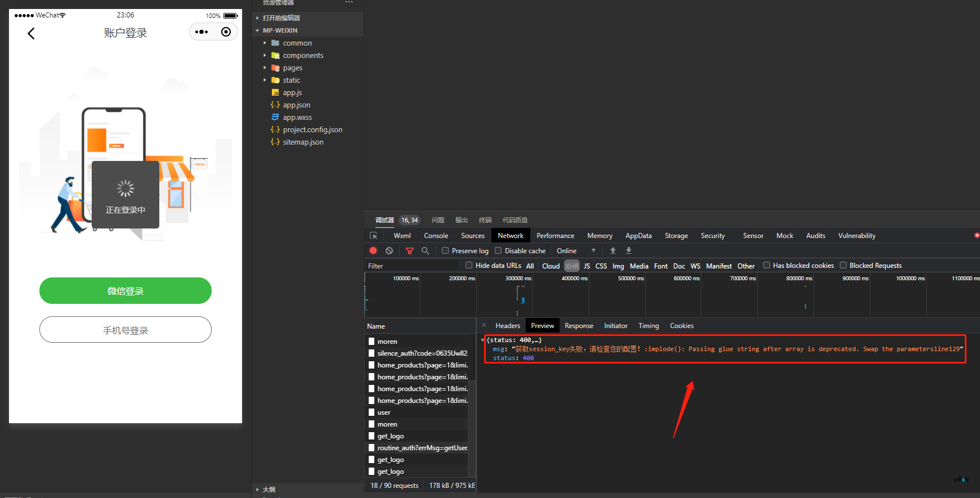Screen dimensions: 980x498
Task: Open the network search magnifier icon
Action: pyautogui.click(x=426, y=251)
